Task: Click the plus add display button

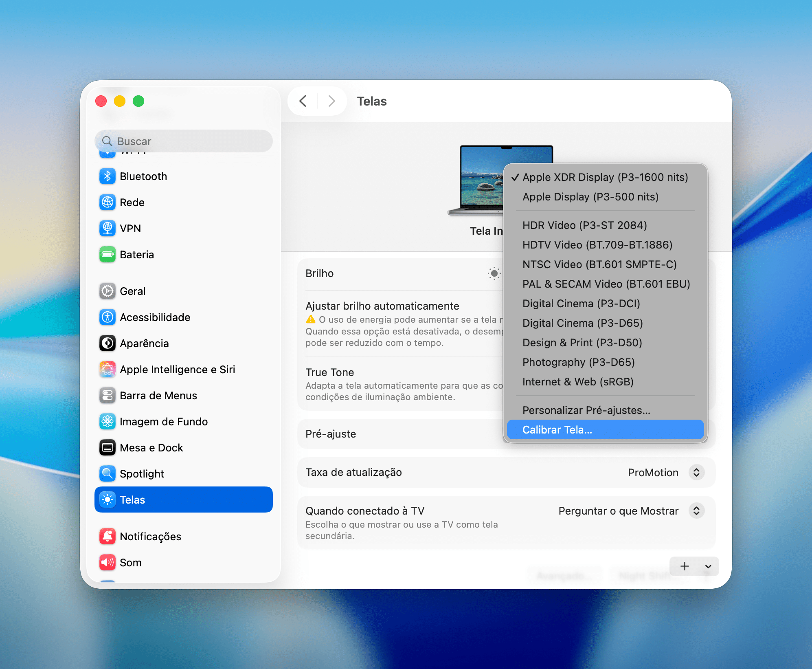Action: (685, 567)
